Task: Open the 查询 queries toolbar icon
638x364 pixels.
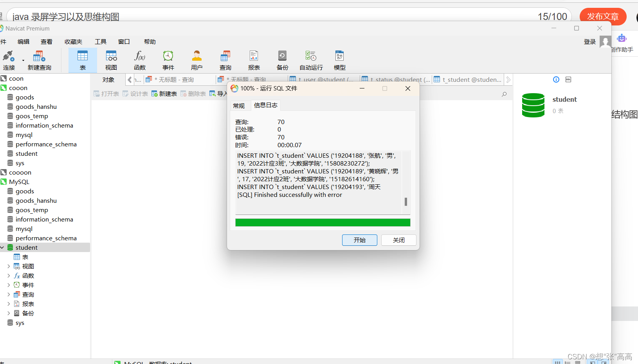Action: pos(225,61)
